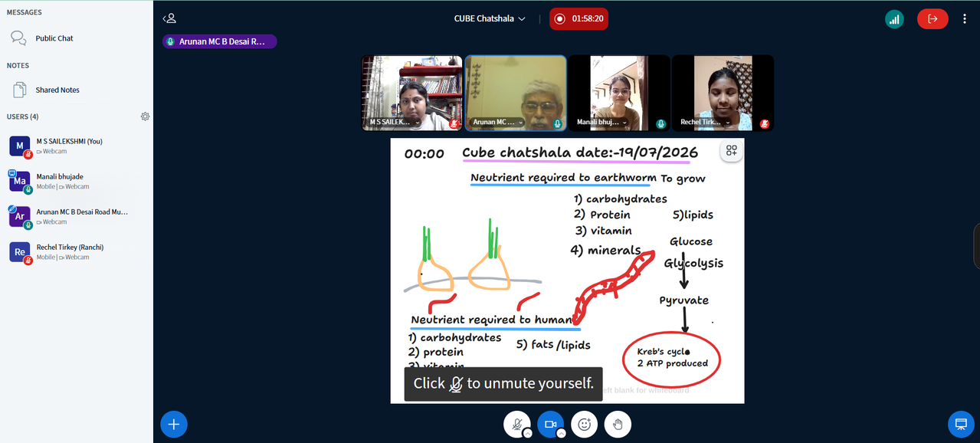Open the blue plus actions button

(x=174, y=424)
